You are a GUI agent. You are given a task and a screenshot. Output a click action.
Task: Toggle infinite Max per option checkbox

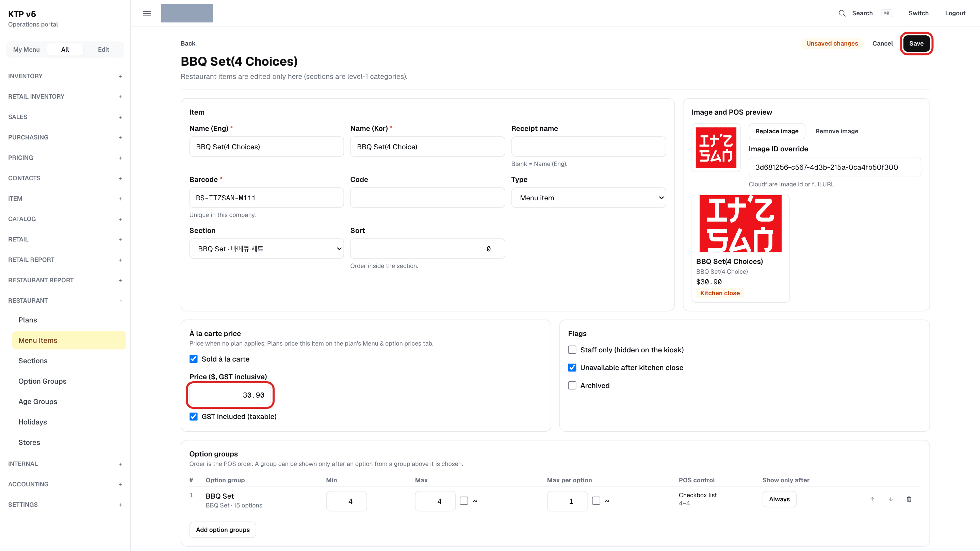click(596, 501)
